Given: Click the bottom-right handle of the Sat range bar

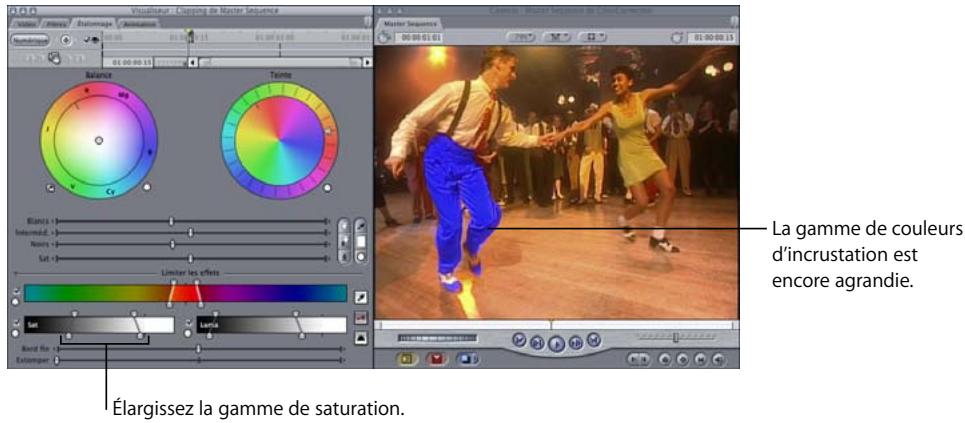Looking at the screenshot, I should [x=142, y=336].
